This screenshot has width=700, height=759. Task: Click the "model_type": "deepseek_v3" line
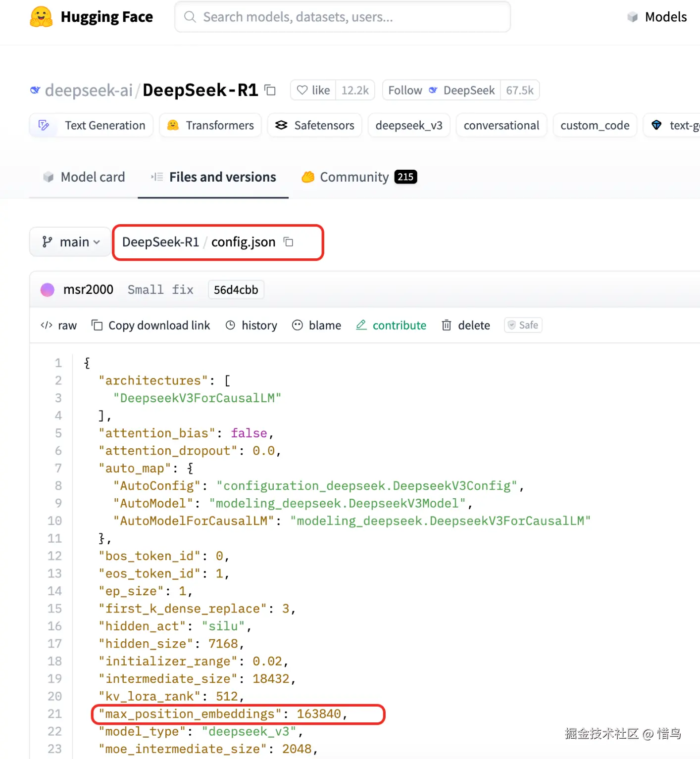(x=200, y=731)
